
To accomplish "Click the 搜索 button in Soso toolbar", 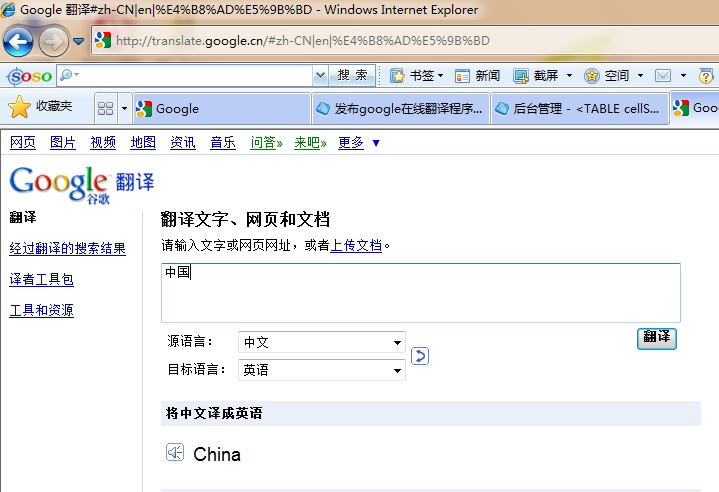I will point(352,75).
